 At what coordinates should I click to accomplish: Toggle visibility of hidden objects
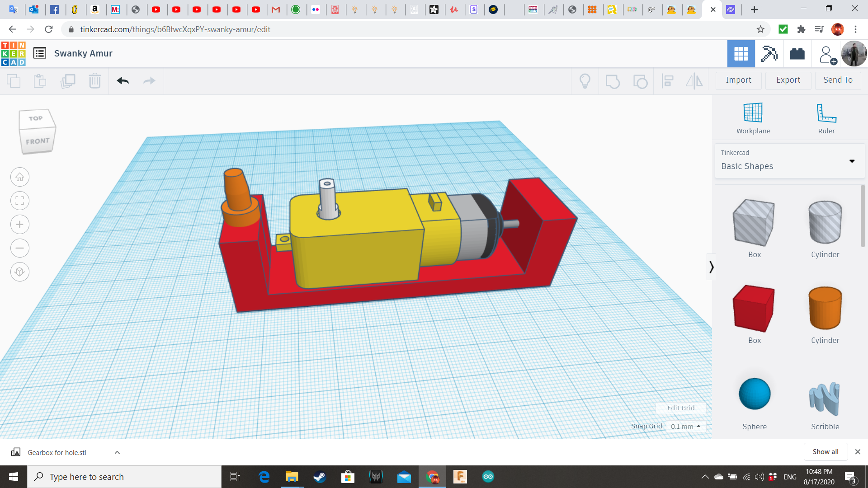585,81
